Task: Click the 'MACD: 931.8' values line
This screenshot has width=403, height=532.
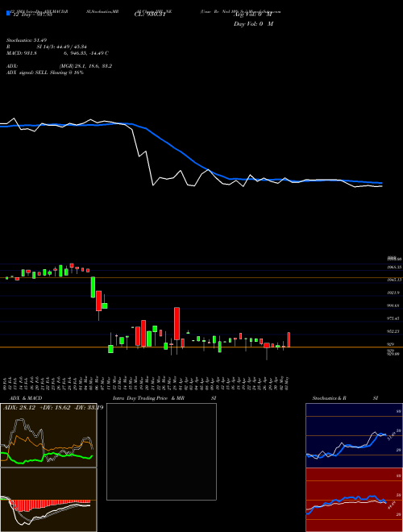Action: [58, 53]
